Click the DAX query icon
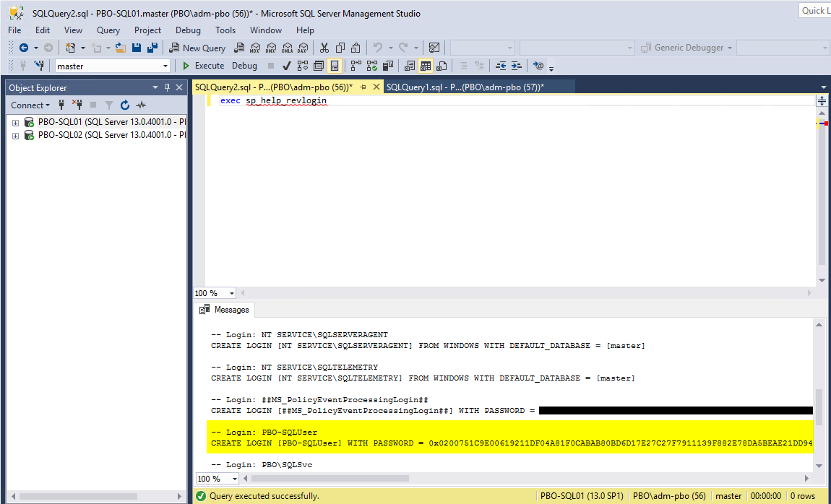 [x=303, y=48]
